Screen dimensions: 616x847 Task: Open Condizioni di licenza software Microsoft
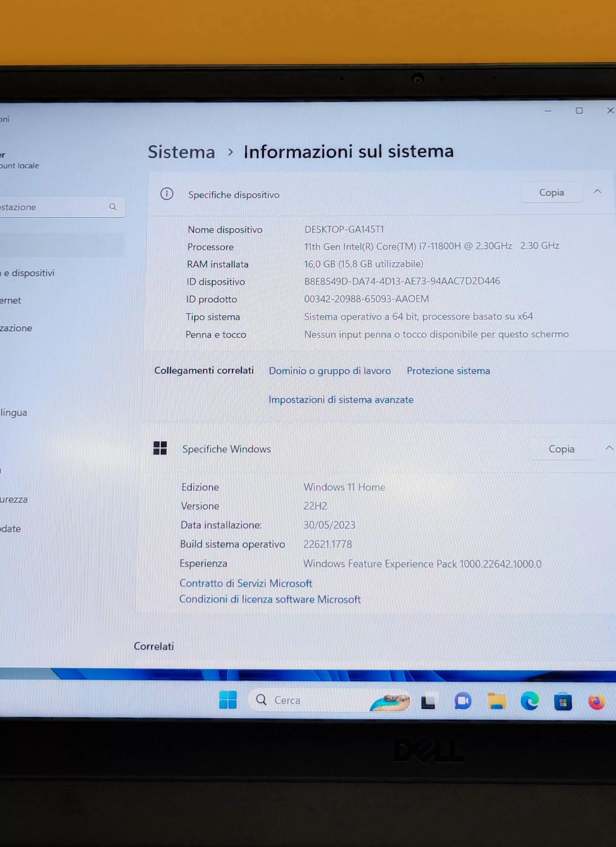(x=270, y=599)
